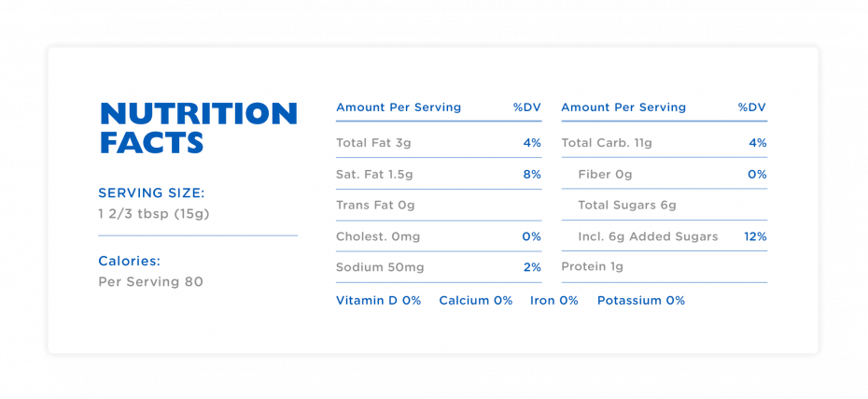
Task: Select the Potassium 0% text
Action: (x=641, y=300)
